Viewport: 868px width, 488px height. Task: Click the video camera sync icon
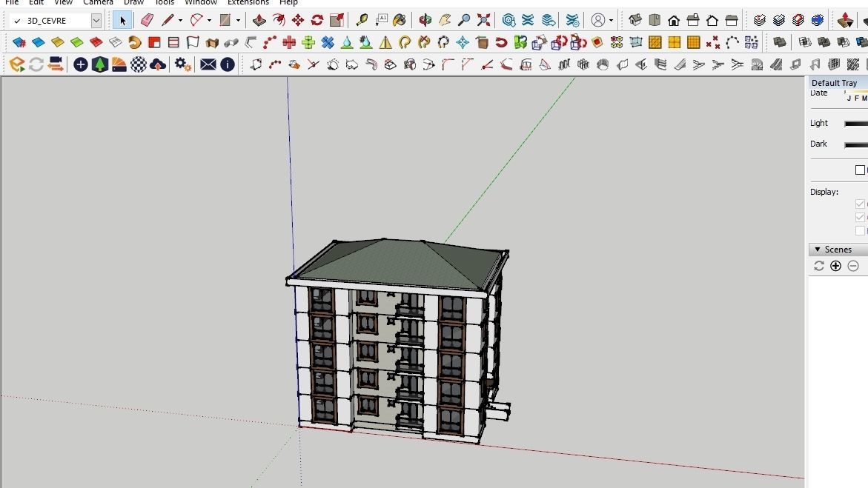[56, 64]
